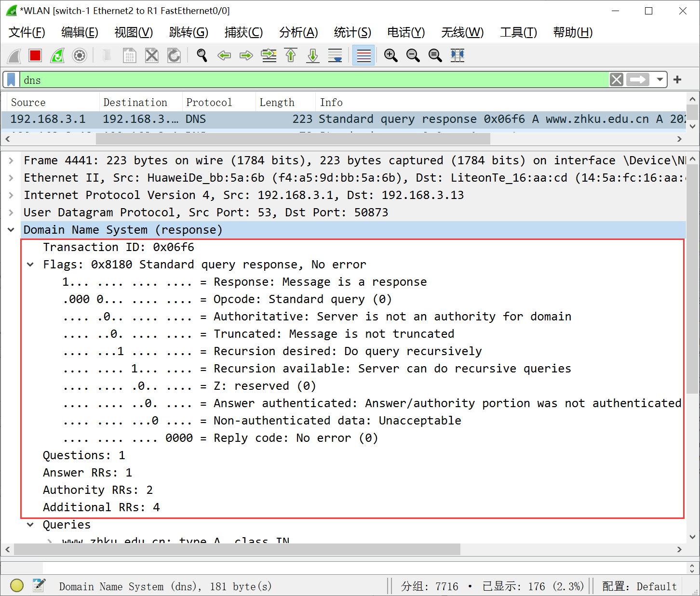
Task: Open a capture file icon
Action: point(107,56)
